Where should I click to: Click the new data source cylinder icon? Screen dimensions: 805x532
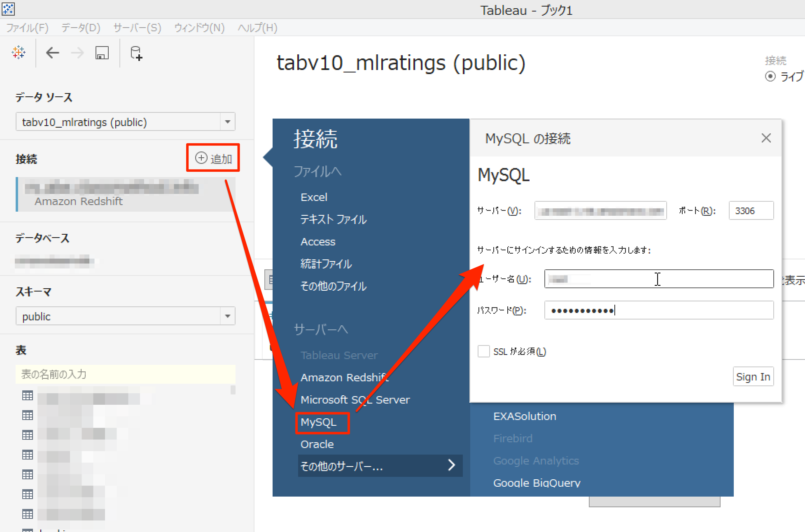pyautogui.click(x=135, y=53)
